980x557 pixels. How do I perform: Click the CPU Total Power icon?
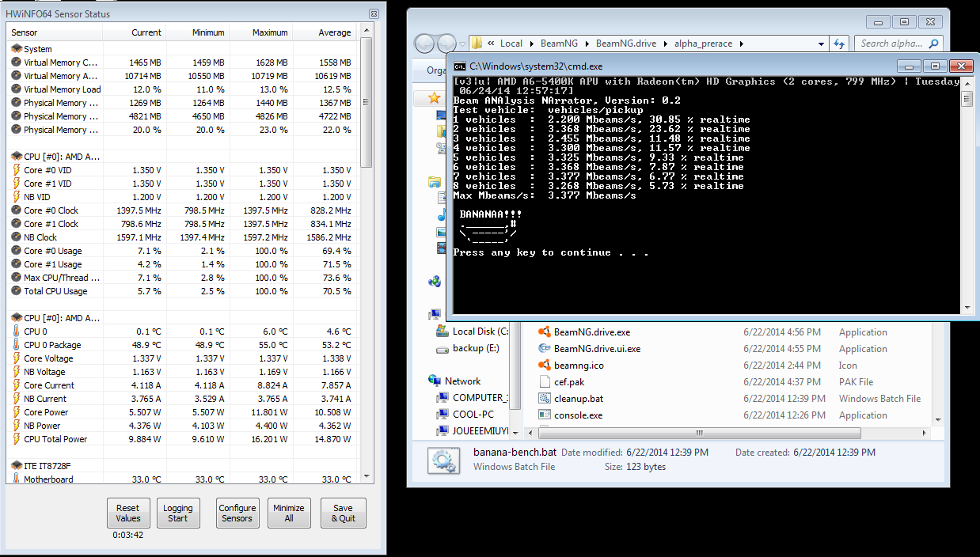coord(17,439)
